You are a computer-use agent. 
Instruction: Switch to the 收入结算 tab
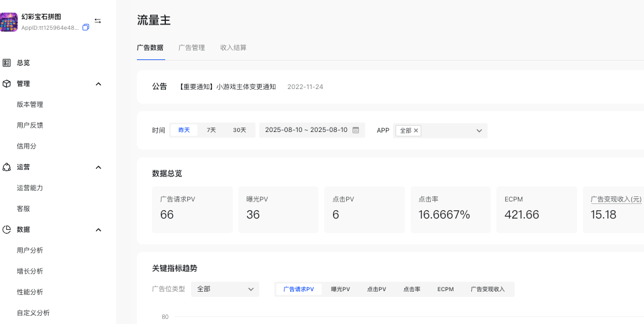click(233, 47)
